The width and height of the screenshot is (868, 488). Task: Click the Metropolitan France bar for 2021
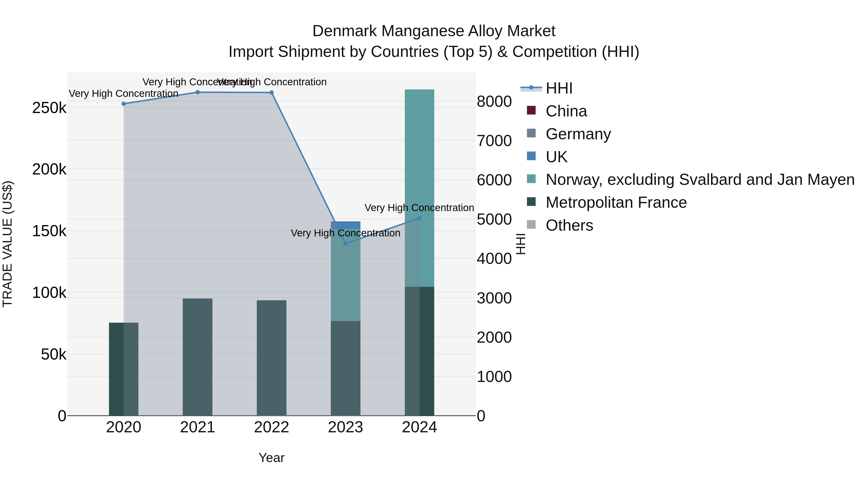click(198, 357)
